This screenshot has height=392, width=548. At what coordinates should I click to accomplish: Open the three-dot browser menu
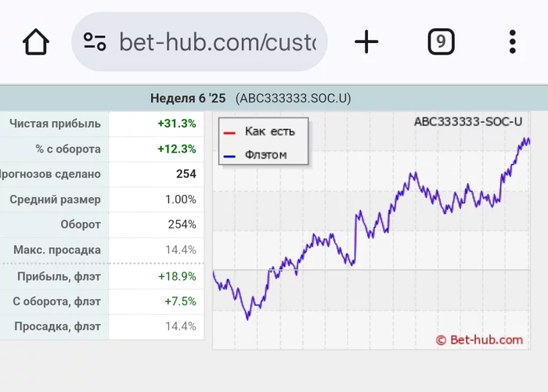[x=512, y=42]
